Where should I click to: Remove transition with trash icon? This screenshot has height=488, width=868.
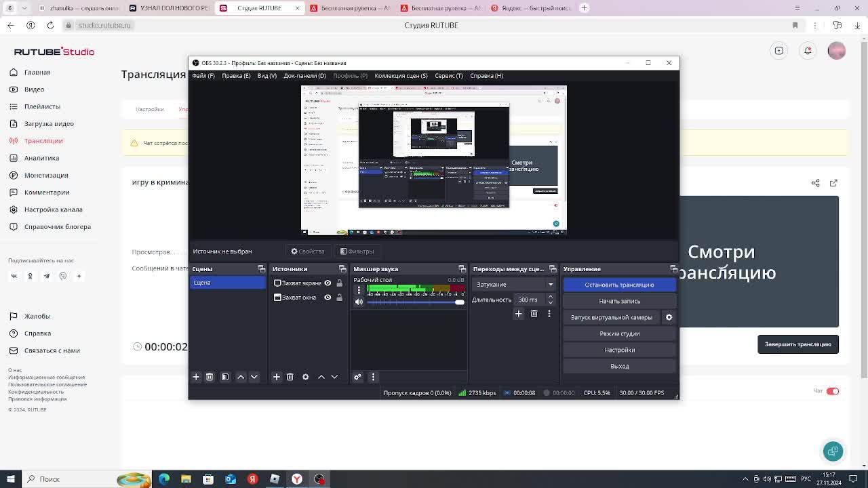coord(534,314)
